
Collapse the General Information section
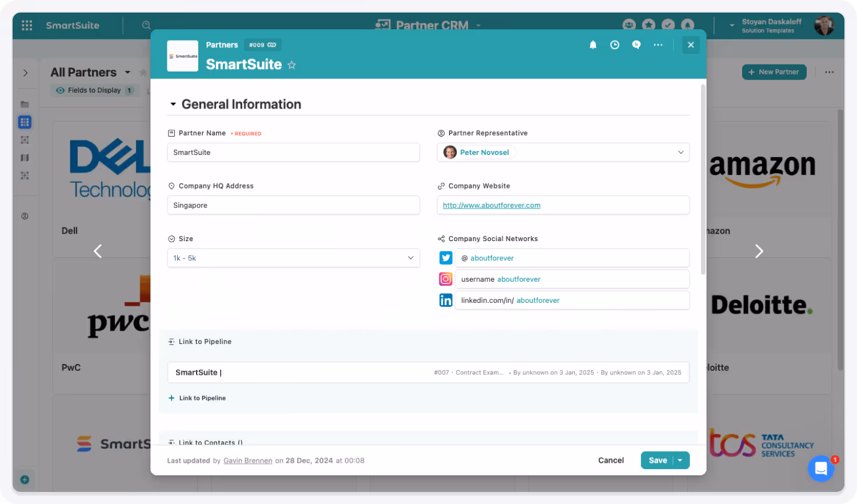point(173,105)
